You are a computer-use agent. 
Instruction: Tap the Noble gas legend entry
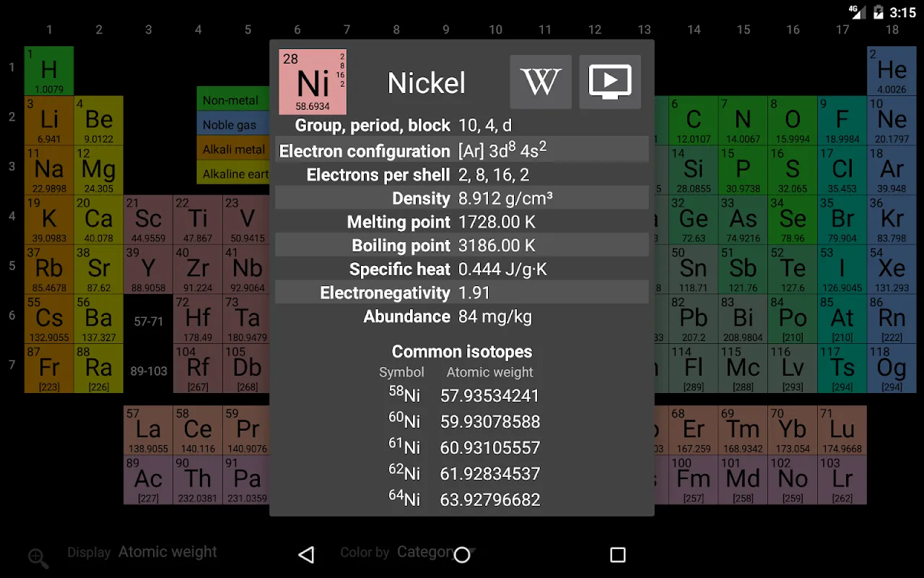[232, 124]
